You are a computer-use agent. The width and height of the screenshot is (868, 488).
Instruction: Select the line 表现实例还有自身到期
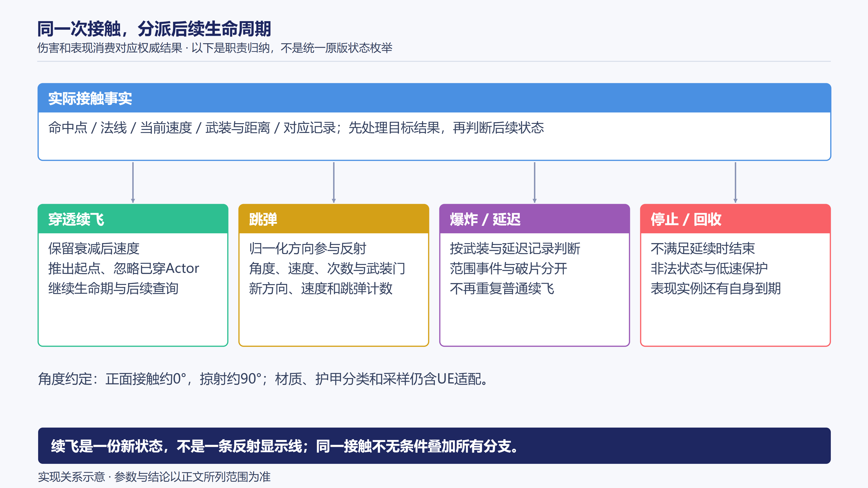click(x=716, y=288)
